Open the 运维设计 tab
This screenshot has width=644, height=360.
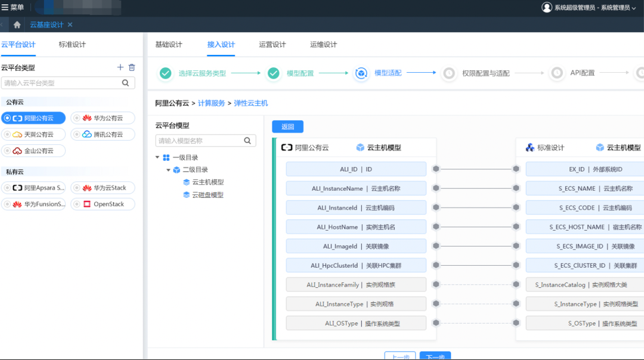point(324,44)
